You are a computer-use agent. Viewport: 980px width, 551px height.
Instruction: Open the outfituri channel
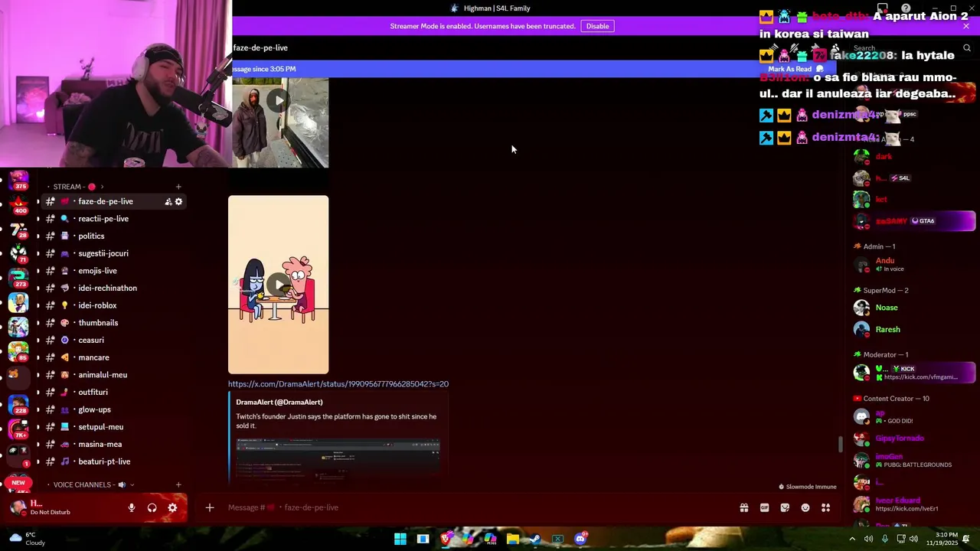tap(113, 392)
